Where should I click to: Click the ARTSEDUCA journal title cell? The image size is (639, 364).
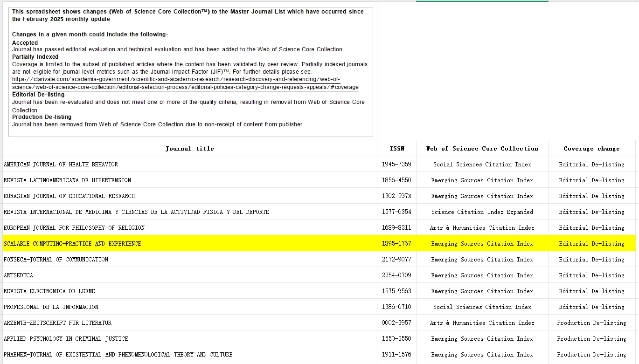point(190,275)
